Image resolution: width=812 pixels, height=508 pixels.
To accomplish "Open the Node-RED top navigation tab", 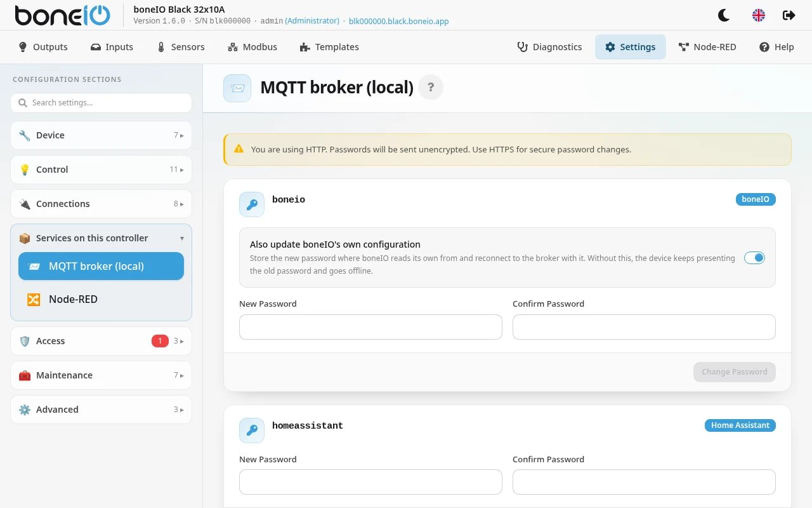I will coord(707,47).
